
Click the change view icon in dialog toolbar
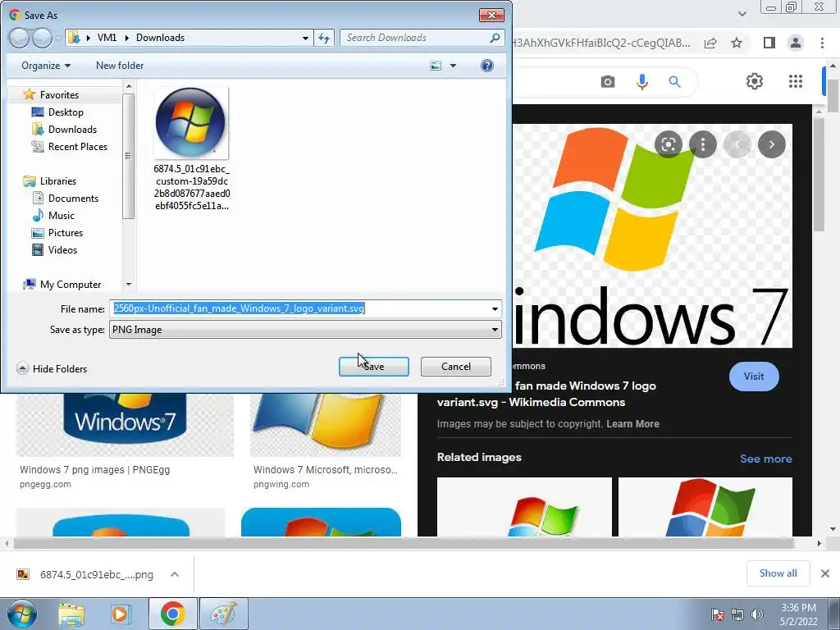tap(436, 66)
